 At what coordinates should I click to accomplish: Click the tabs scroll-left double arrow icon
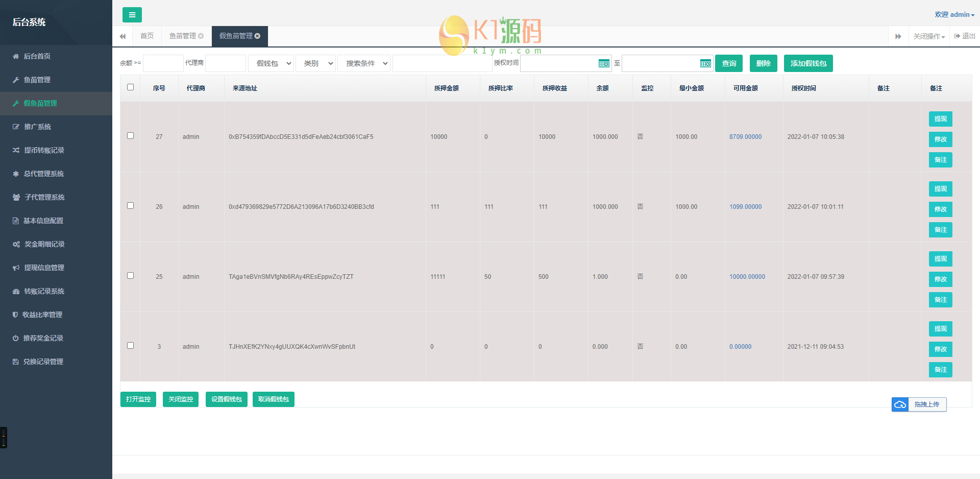pos(122,36)
